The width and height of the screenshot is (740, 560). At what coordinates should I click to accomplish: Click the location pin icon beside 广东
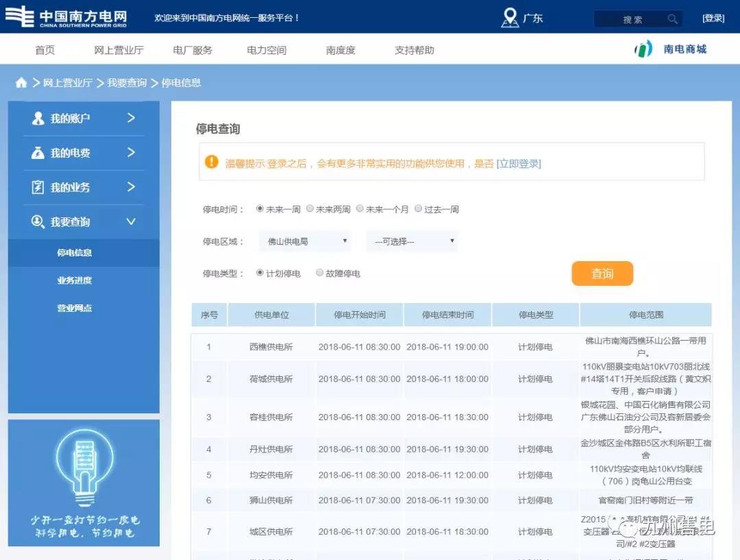pos(510,18)
